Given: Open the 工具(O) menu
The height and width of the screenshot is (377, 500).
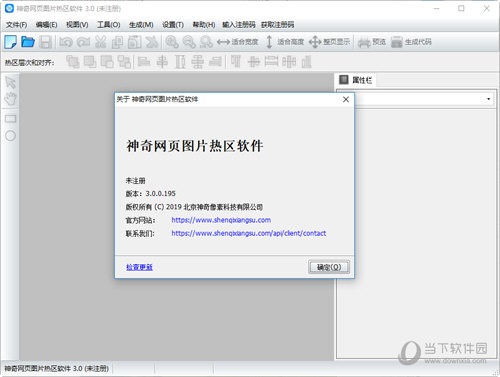Looking at the screenshot, I should click(109, 25).
